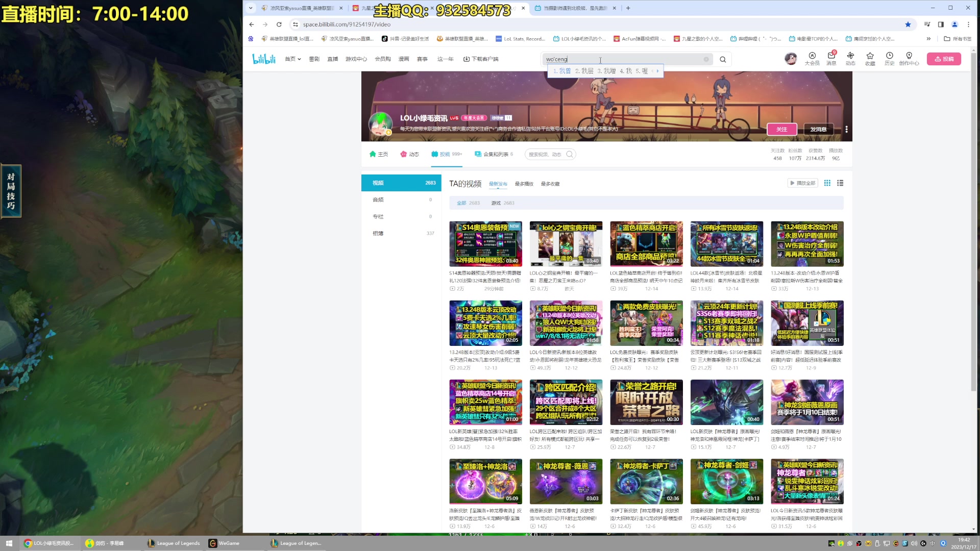
Task: Open the Windows Start menu
Action: tap(9, 543)
